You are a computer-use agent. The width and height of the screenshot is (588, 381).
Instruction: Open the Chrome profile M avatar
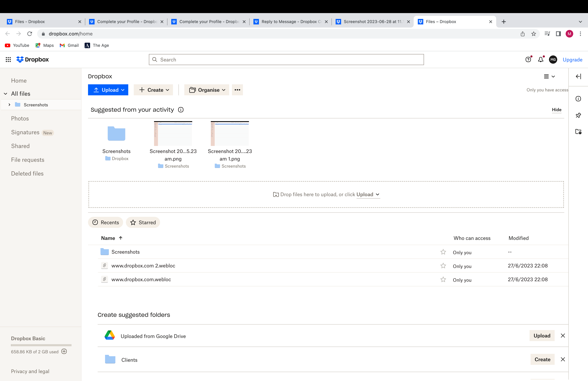click(x=569, y=34)
